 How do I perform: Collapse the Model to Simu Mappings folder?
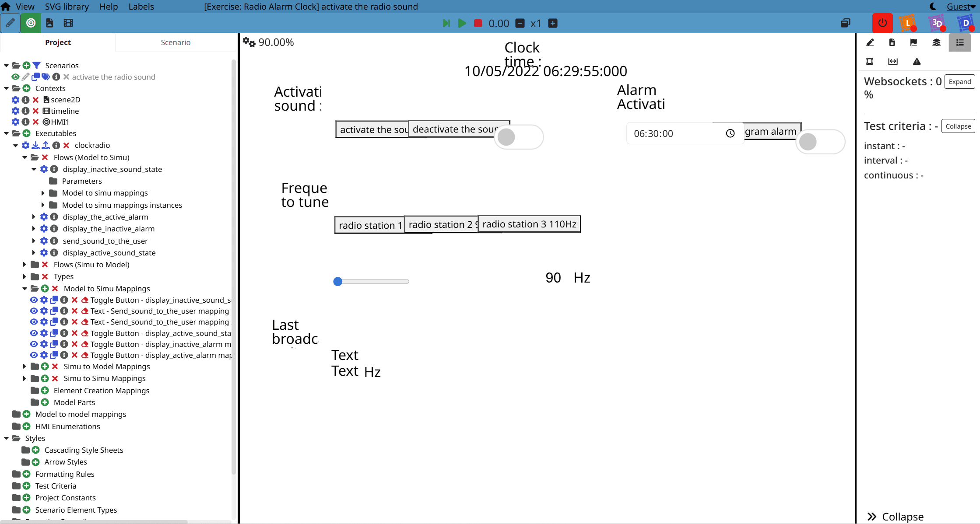tap(25, 289)
